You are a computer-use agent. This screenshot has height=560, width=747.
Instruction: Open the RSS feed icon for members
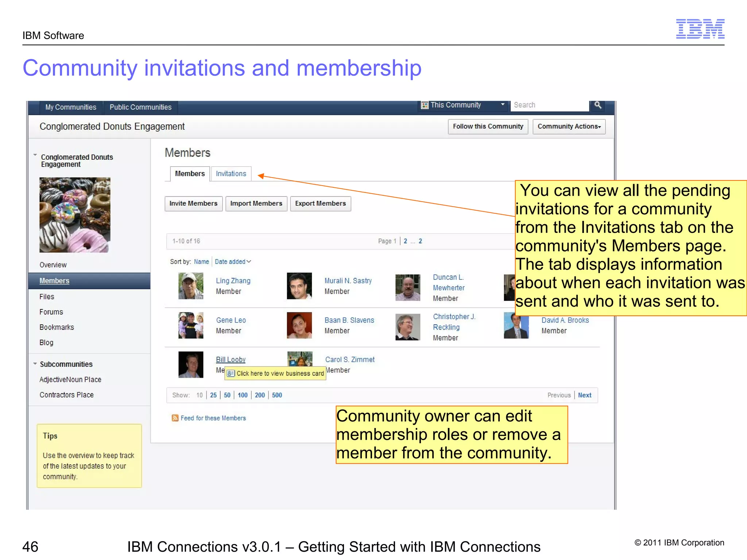[175, 418]
